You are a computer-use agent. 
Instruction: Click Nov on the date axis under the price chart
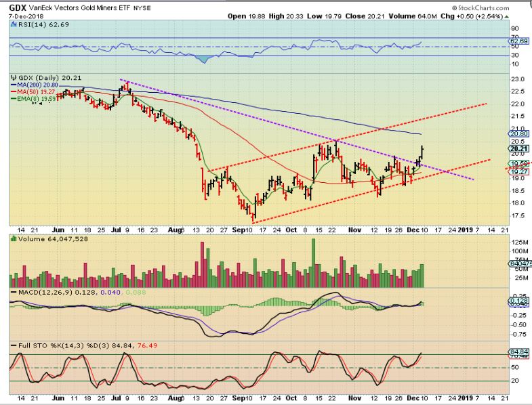pyautogui.click(x=354, y=230)
